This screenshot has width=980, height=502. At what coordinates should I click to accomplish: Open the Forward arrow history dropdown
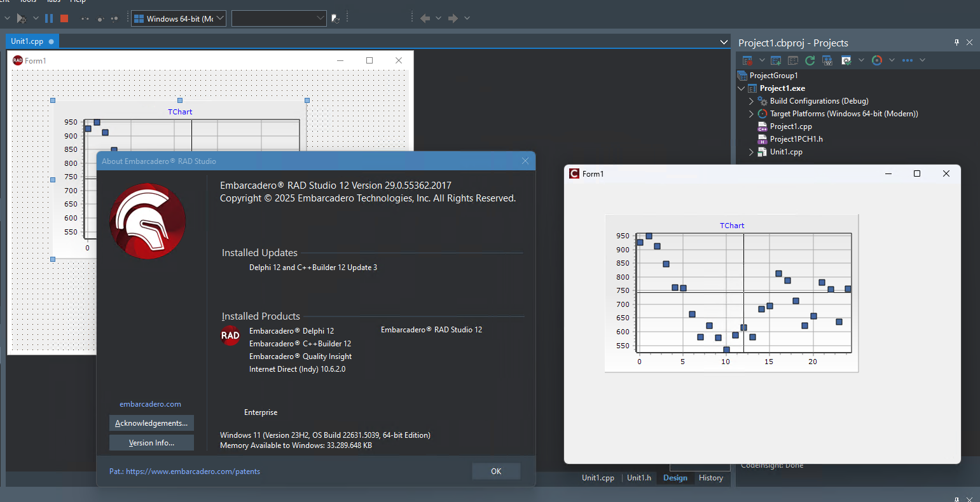pos(467,18)
